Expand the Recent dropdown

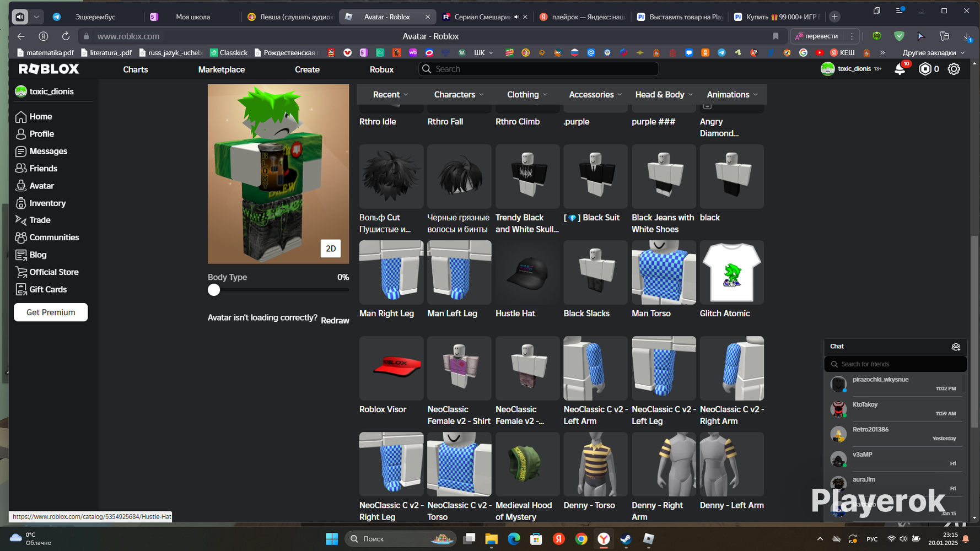pyautogui.click(x=391, y=95)
